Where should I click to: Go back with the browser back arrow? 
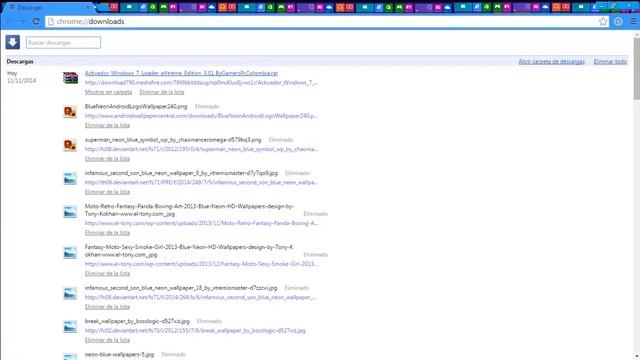9,22
